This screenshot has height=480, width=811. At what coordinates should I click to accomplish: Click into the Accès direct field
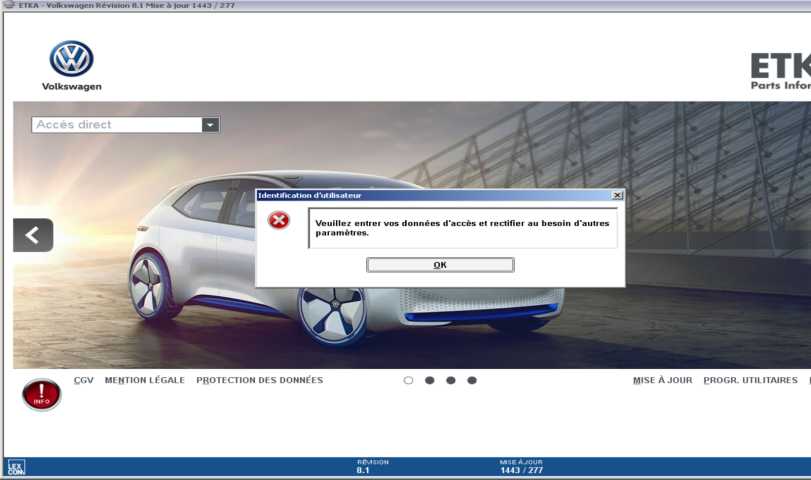click(x=116, y=125)
